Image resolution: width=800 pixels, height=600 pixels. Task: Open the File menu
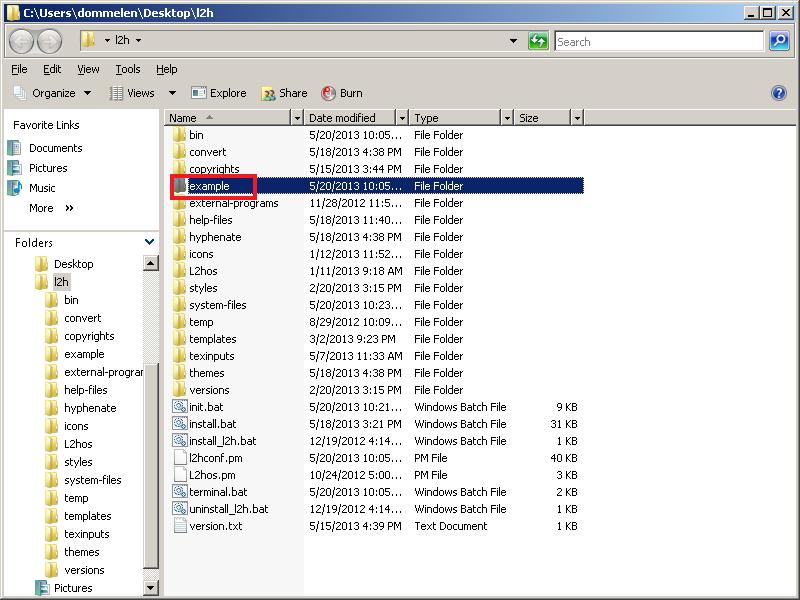(19, 69)
